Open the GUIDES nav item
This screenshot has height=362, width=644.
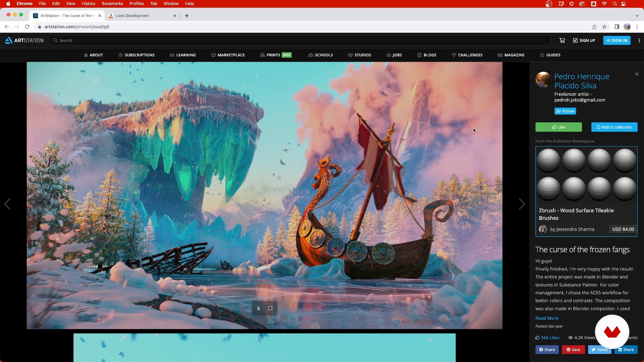tap(550, 55)
